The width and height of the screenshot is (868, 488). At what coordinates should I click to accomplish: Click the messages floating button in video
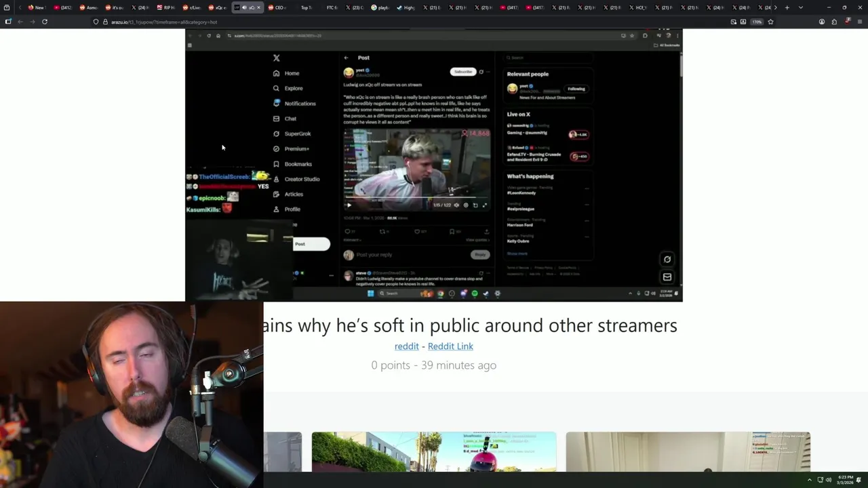667,277
